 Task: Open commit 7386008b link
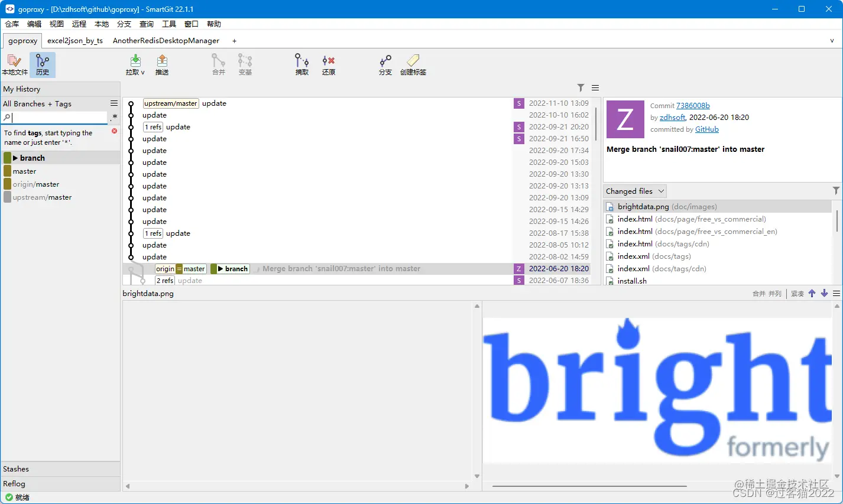(x=693, y=106)
